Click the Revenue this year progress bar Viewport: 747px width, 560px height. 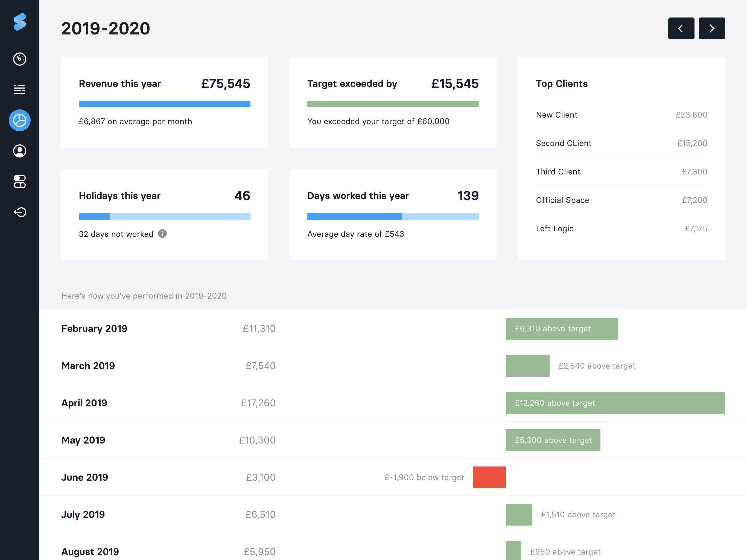(164, 104)
